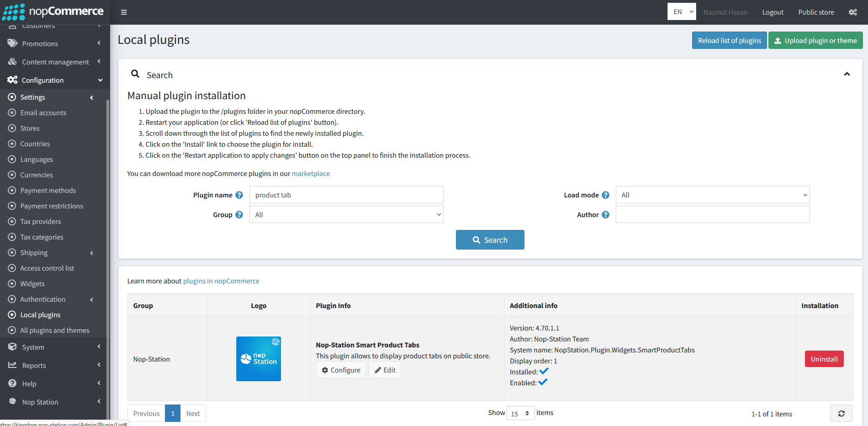868x426 pixels.
Task: Configure the Smart Product Tabs plugin
Action: click(341, 370)
